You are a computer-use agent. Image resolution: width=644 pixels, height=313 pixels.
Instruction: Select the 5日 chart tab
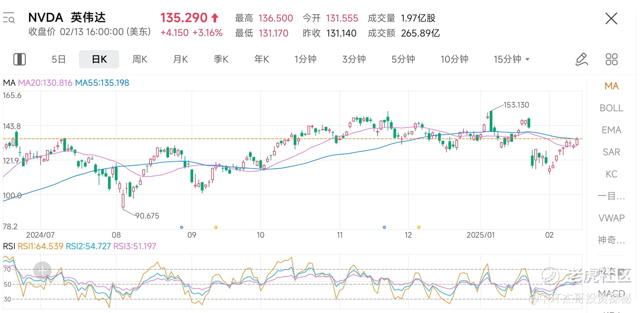(x=59, y=59)
